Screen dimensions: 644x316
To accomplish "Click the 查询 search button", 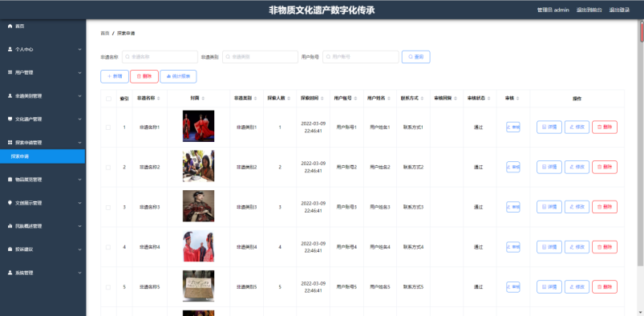I will click(415, 57).
